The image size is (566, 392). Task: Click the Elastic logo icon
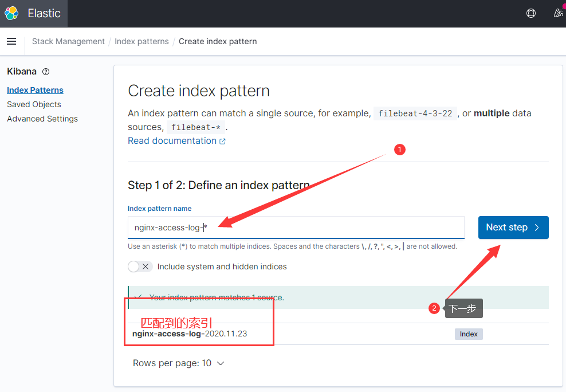click(11, 13)
